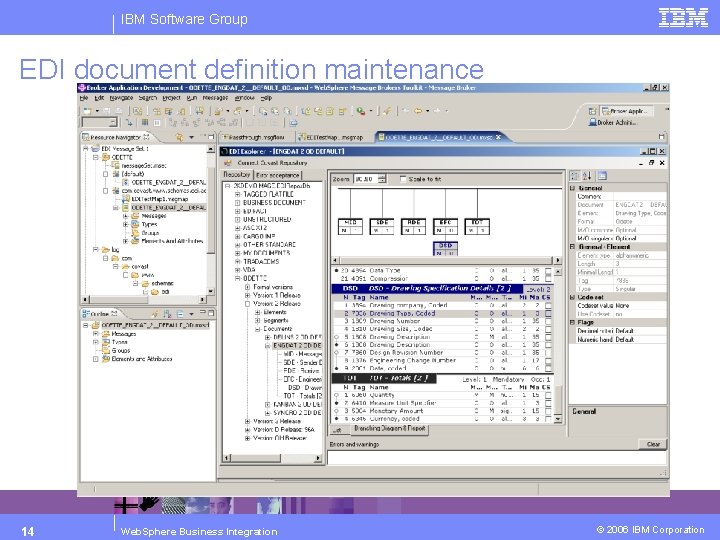720x540 pixels.
Task: Collapse the ODETTE repository node
Action: (237, 278)
